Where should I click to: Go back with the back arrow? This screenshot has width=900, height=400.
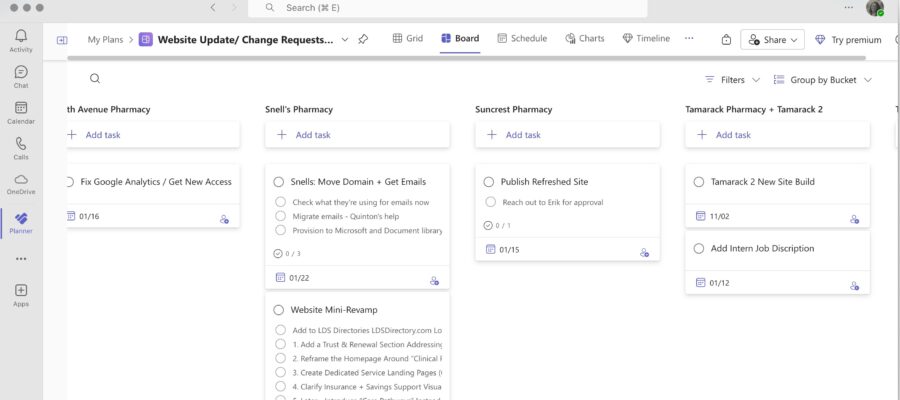pyautogui.click(x=213, y=7)
